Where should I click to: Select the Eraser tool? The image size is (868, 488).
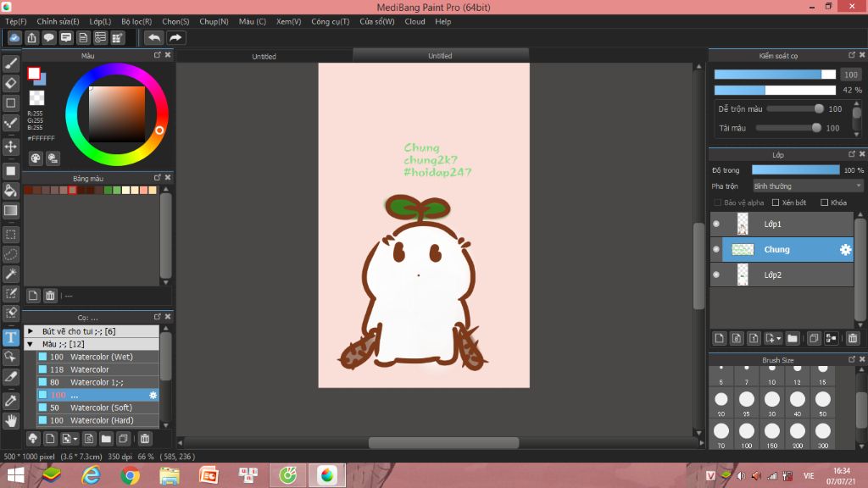(x=10, y=83)
